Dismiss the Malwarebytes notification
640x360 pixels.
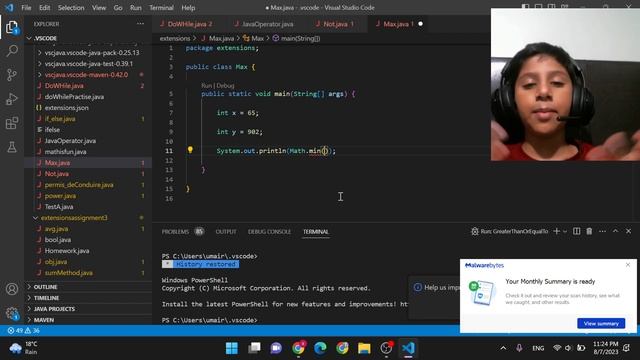tap(628, 265)
